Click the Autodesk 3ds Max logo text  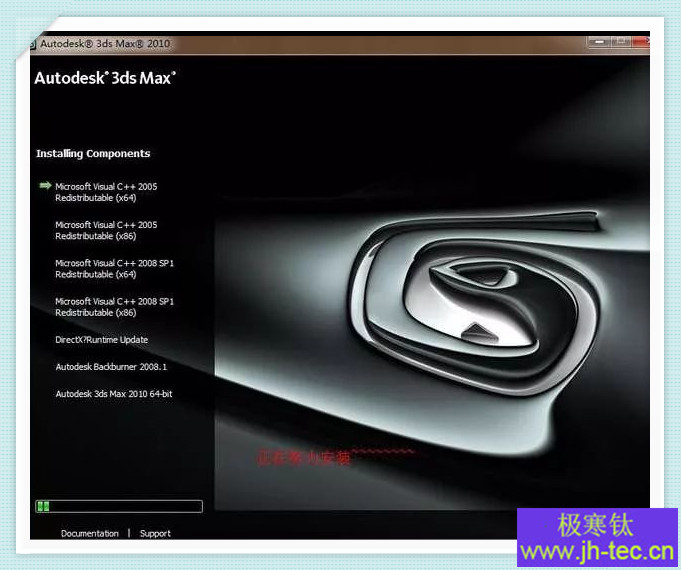105,78
